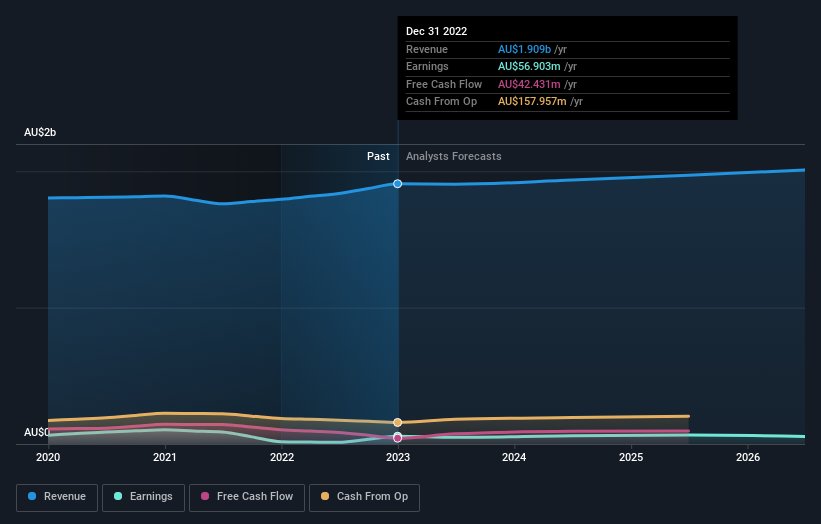This screenshot has width=821, height=524.
Task: Click the 2021 x-axis label
Action: pos(165,457)
